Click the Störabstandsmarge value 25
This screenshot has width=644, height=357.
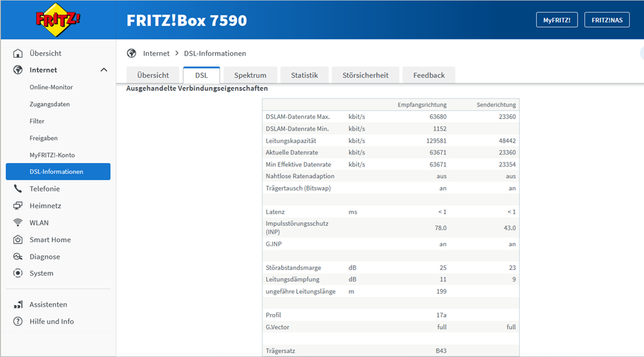pos(443,268)
